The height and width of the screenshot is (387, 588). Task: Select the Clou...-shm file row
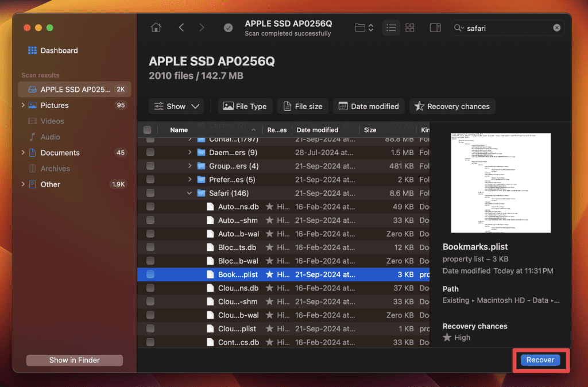284,301
